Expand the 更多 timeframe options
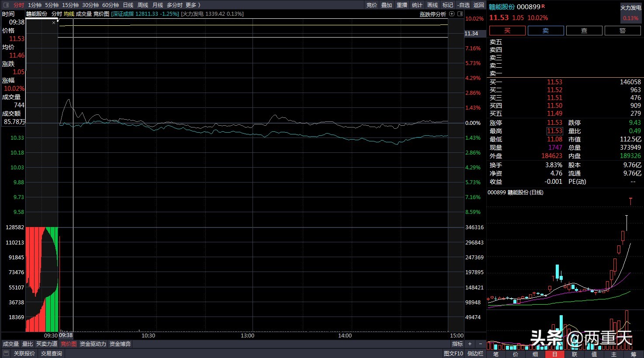644x358 pixels. pyautogui.click(x=193, y=5)
